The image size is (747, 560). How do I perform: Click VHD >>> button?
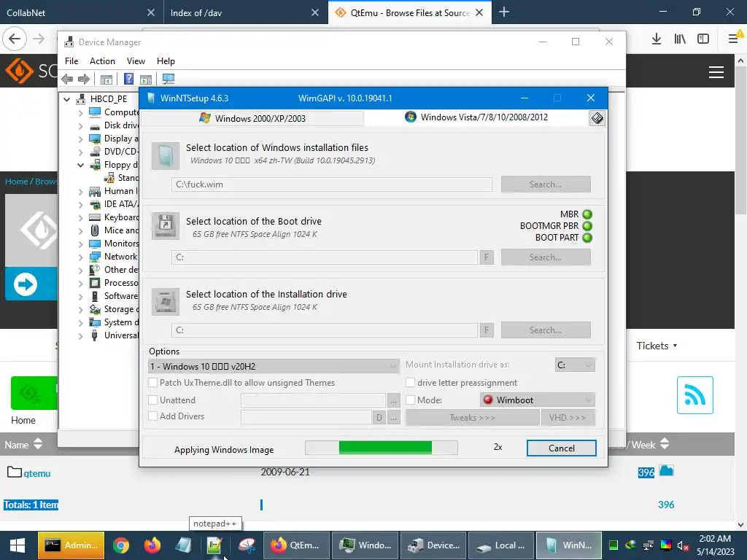point(568,418)
